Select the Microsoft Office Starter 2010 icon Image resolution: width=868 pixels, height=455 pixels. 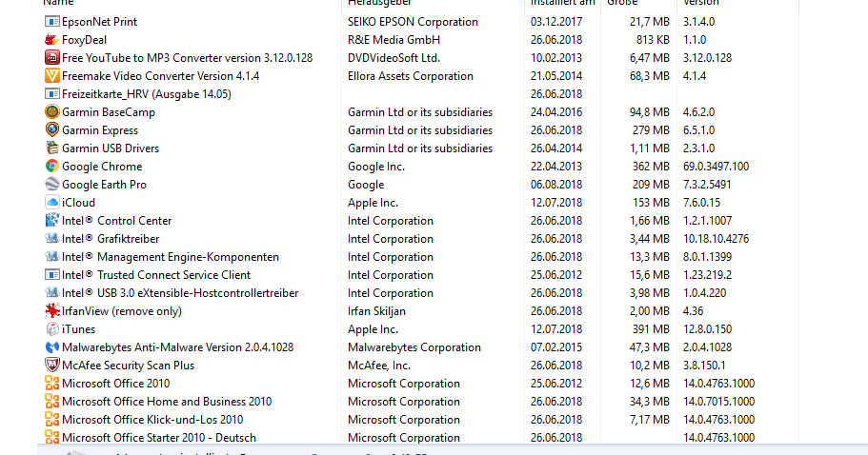(x=52, y=437)
